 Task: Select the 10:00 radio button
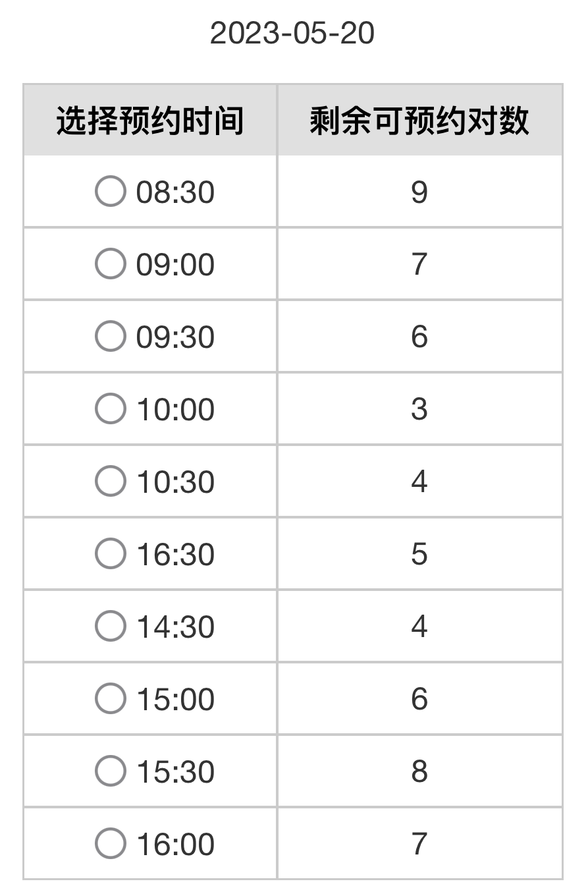pos(110,409)
